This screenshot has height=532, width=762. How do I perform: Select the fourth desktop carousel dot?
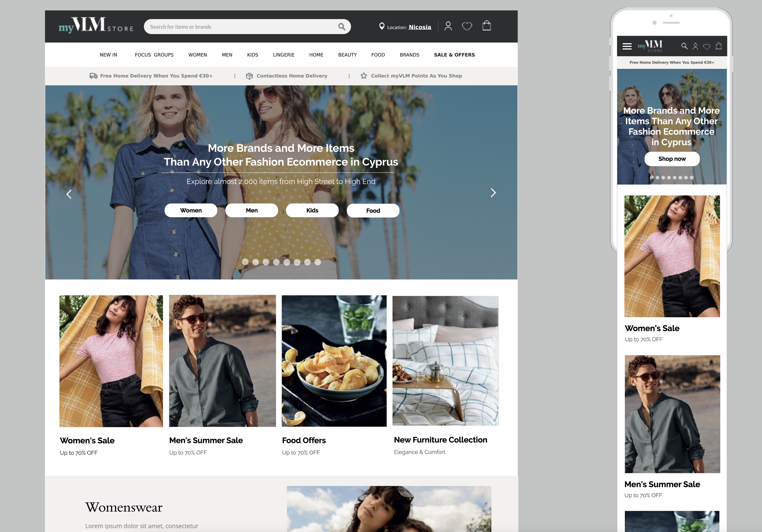(276, 262)
